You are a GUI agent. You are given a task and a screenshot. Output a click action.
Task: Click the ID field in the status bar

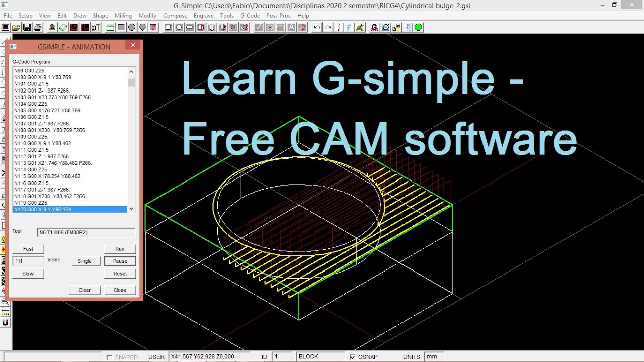point(282,357)
